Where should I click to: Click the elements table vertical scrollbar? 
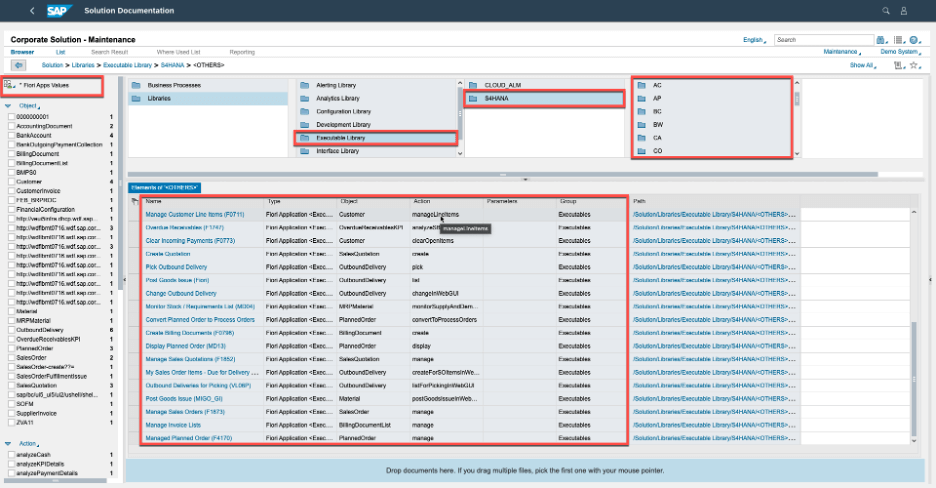pos(913,379)
